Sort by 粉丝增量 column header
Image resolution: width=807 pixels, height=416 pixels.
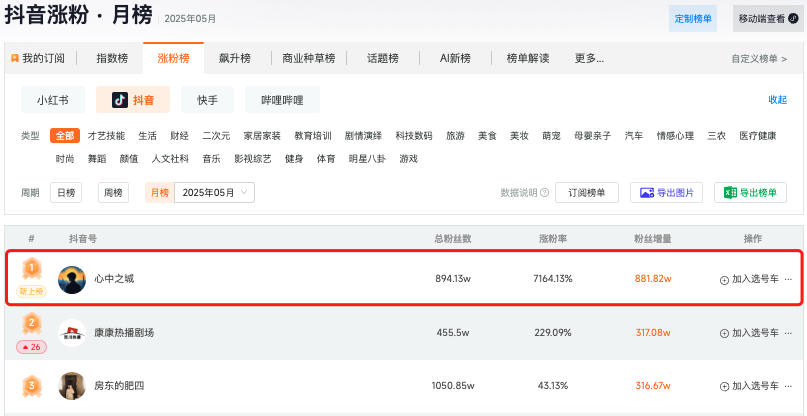(653, 238)
